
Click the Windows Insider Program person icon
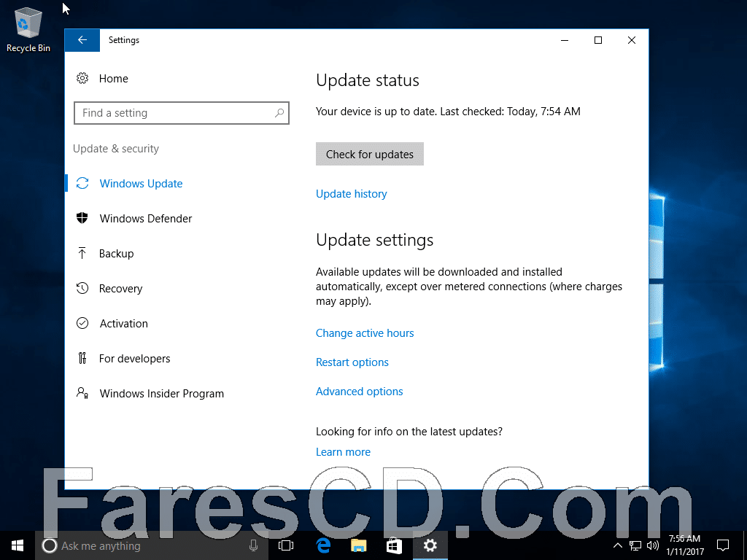tap(82, 393)
